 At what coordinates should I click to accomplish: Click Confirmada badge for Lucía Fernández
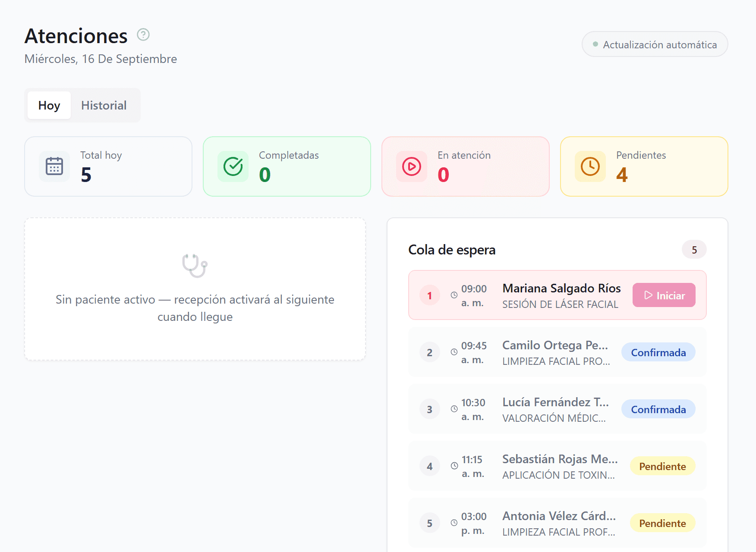click(x=658, y=409)
